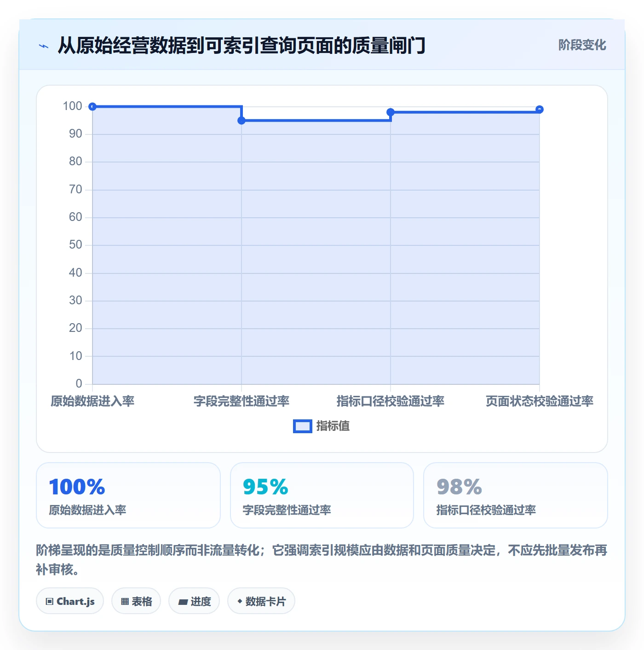644x650 pixels.
Task: Toggle the 指标值 legend color box
Action: tap(302, 426)
